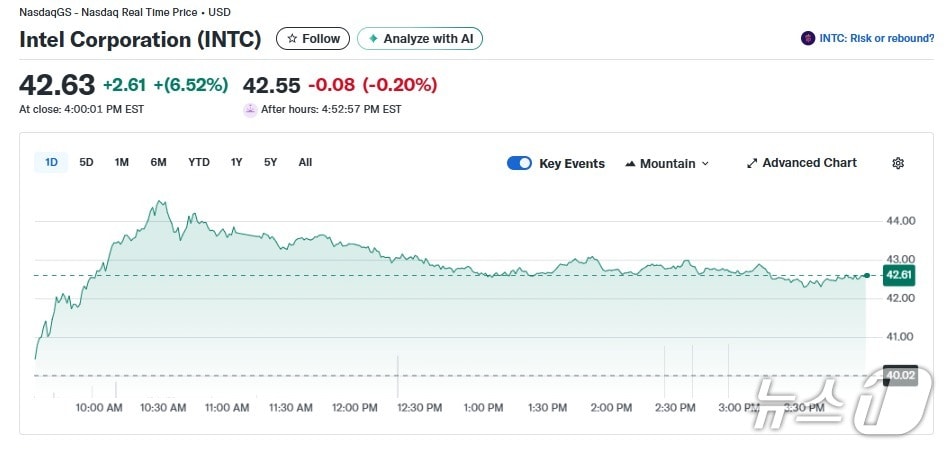
Task: Click the 42.61 current price label
Action: [898, 275]
